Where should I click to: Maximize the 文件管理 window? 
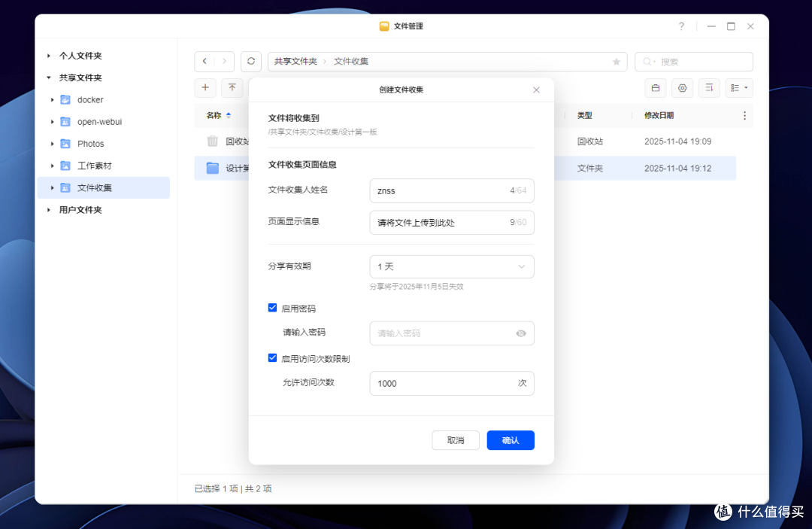(731, 26)
